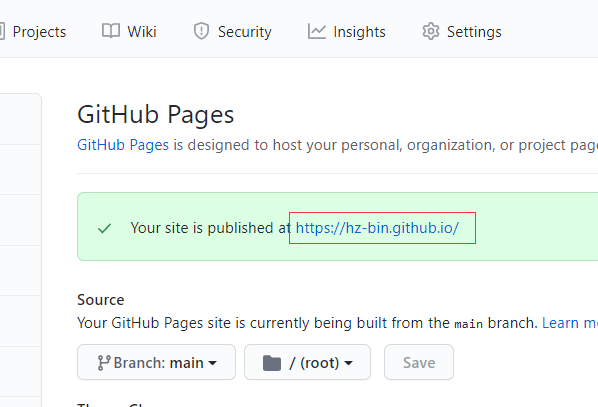
Task: Open the GitHub Pages documentation link
Action: tap(123, 145)
